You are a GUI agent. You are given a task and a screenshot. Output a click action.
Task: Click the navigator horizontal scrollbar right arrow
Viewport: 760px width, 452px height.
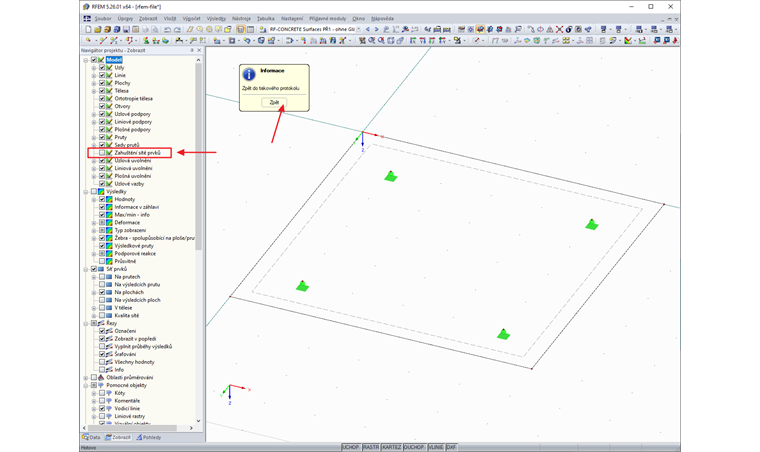[x=191, y=428]
